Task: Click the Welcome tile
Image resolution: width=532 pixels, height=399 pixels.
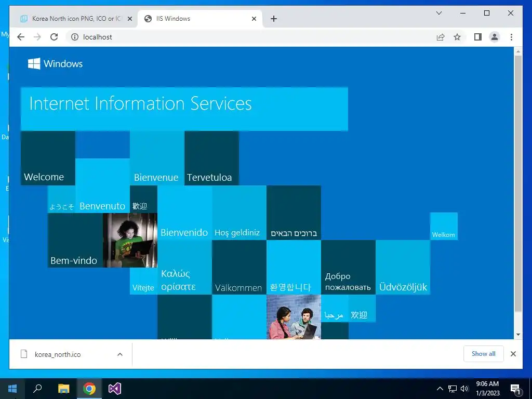Action: tap(48, 158)
